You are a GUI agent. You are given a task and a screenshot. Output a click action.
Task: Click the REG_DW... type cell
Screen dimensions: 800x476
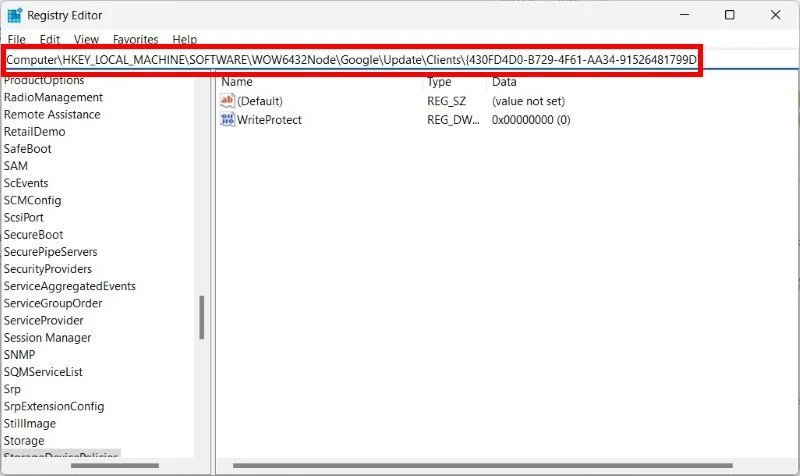tap(453, 120)
